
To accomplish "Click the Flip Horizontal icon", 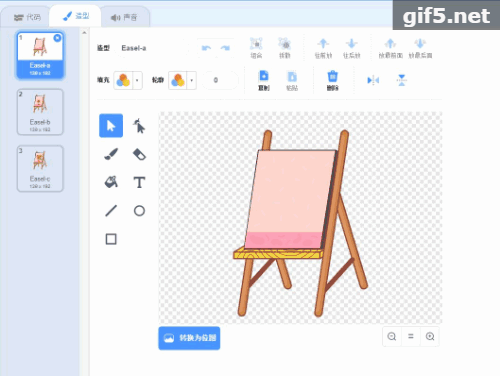I will coord(373,80).
